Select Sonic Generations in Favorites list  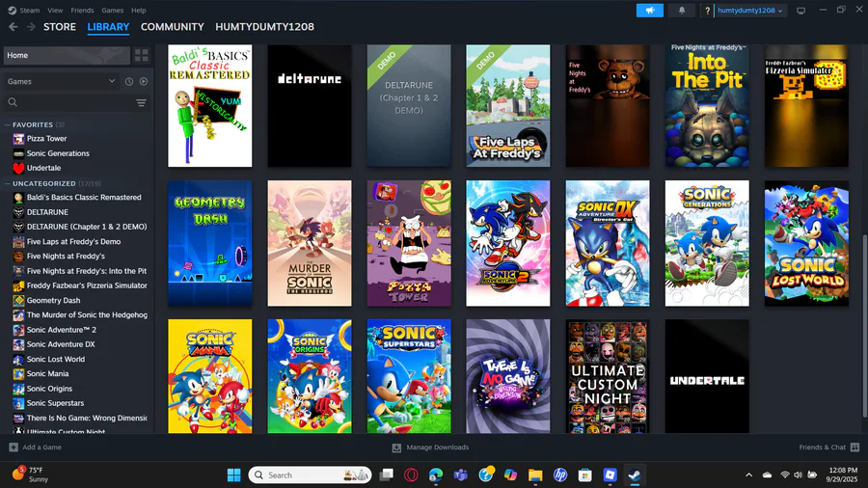[x=58, y=153]
